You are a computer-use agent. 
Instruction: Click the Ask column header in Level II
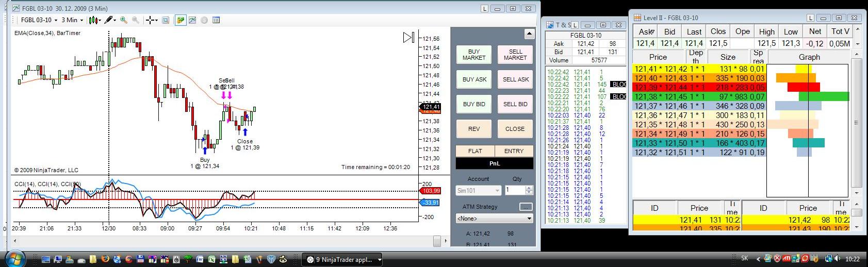[646, 31]
